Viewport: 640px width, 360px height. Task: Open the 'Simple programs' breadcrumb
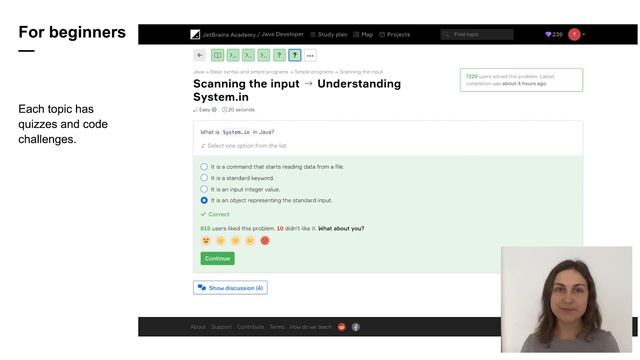(314, 72)
